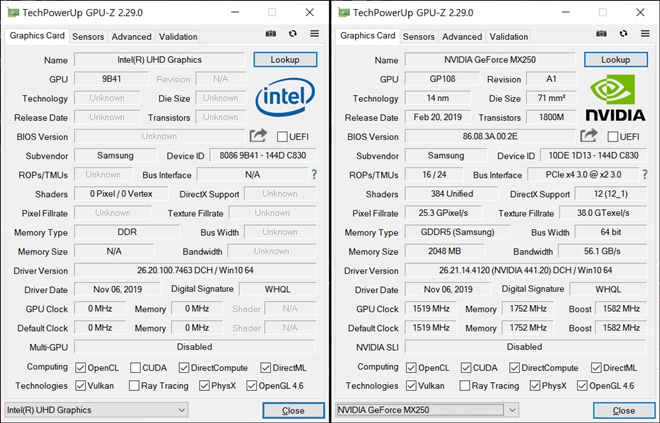Click Texture Fillrate field 38.0 GTexel/s

coord(603,213)
